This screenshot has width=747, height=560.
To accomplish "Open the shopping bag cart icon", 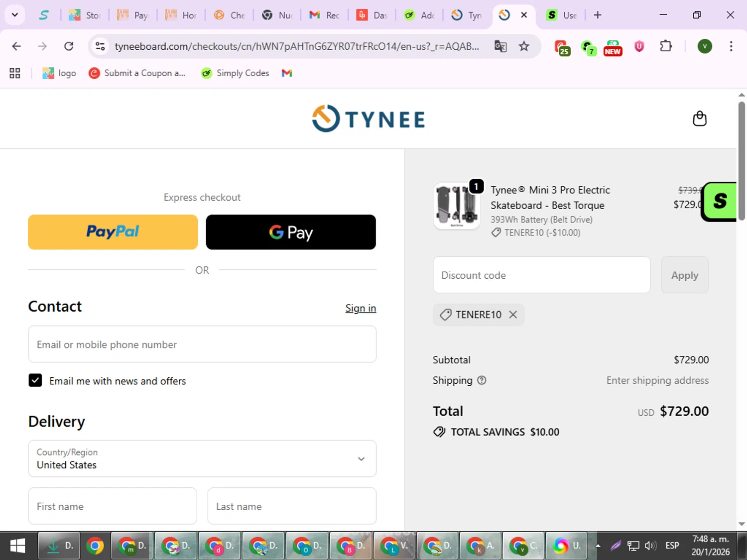I will pyautogui.click(x=700, y=118).
